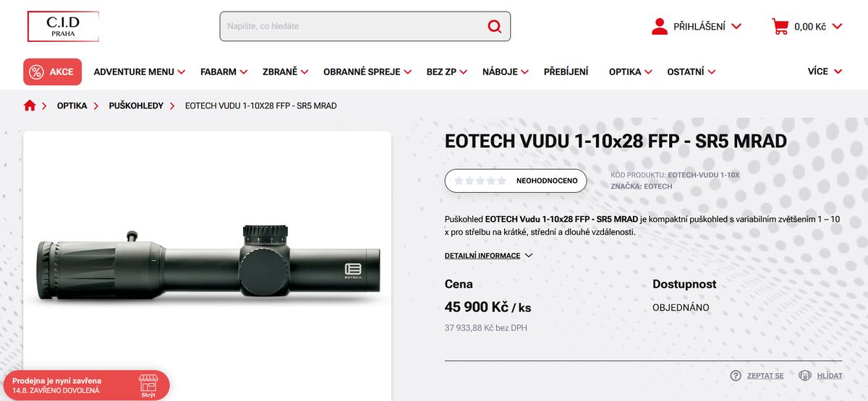The width and height of the screenshot is (868, 401).
Task: Open the Náboje menu item
Action: point(506,72)
